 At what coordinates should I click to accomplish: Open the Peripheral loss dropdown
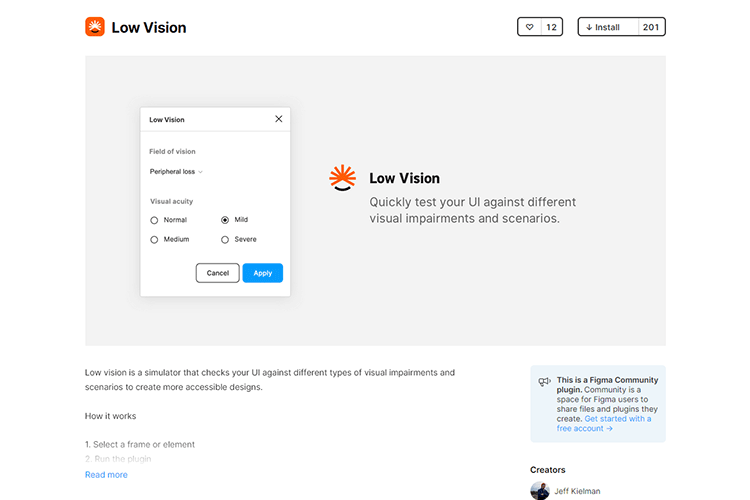click(x=176, y=172)
